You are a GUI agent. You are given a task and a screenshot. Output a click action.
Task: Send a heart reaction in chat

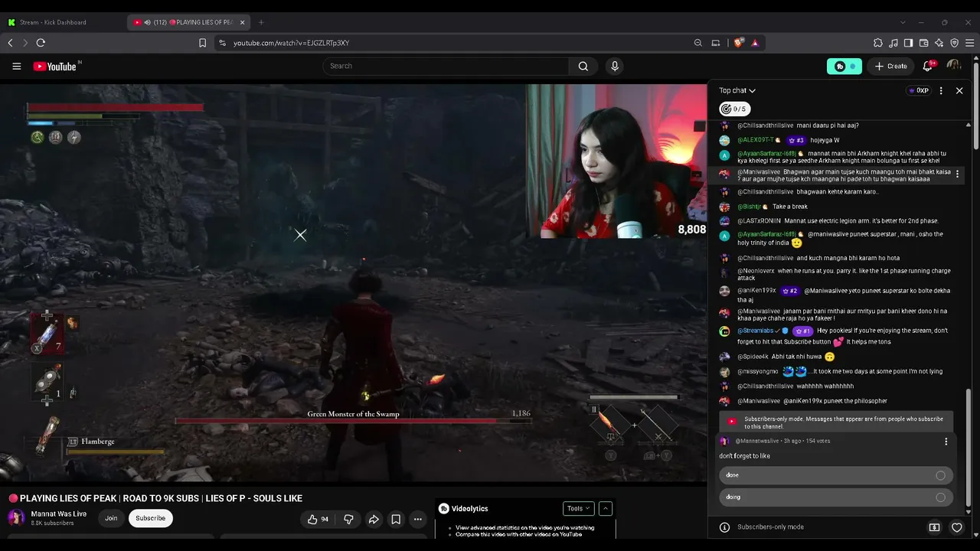coord(956,527)
